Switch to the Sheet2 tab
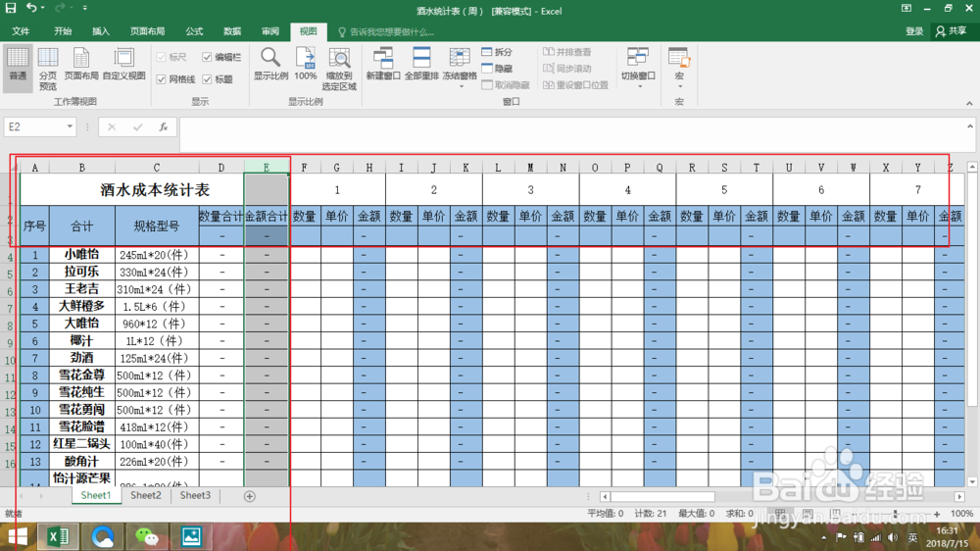 click(146, 495)
